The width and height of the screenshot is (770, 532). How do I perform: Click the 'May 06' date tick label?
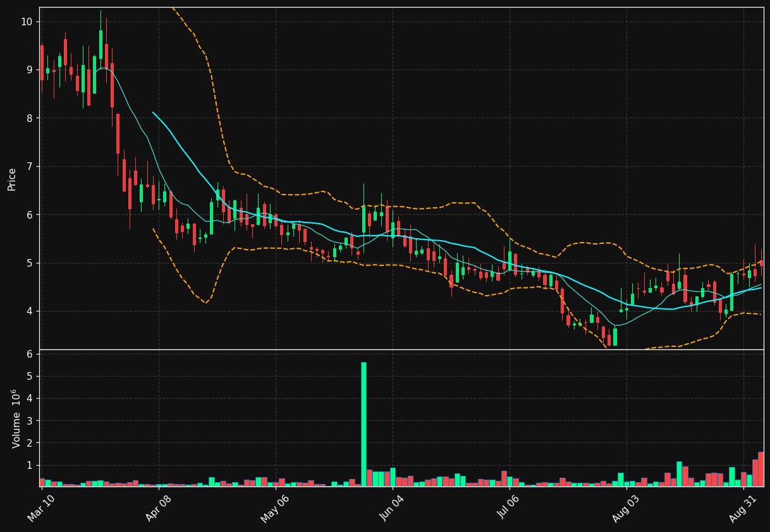click(x=275, y=509)
